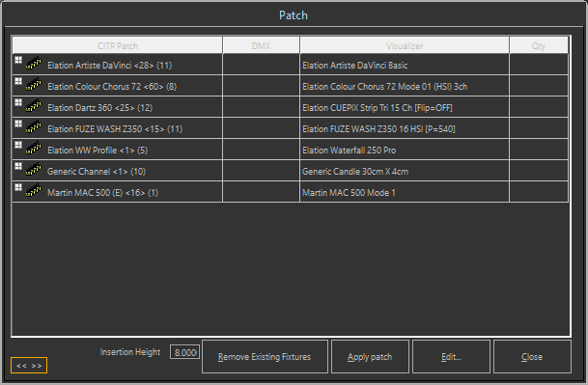Image resolution: width=588 pixels, height=385 pixels.
Task: Click fixture icon for Elation Colour Chorus 72
Action: tap(34, 84)
